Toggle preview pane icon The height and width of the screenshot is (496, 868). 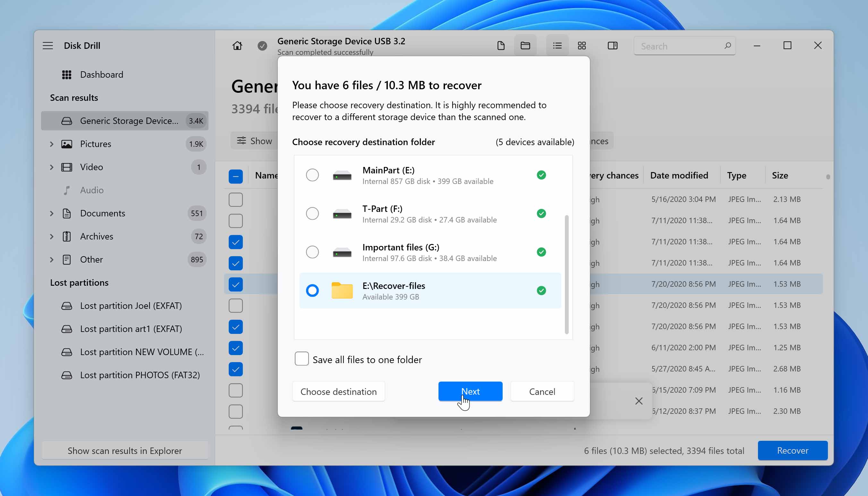tap(612, 46)
